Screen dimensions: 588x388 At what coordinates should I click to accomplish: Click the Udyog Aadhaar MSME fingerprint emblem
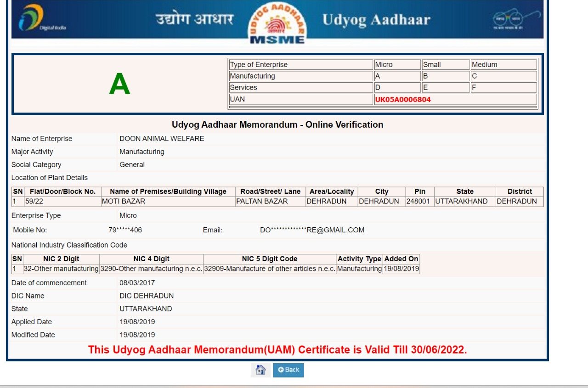(x=277, y=23)
